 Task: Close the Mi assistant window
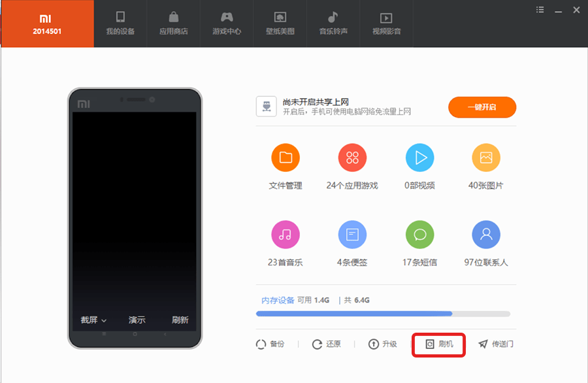(x=577, y=10)
